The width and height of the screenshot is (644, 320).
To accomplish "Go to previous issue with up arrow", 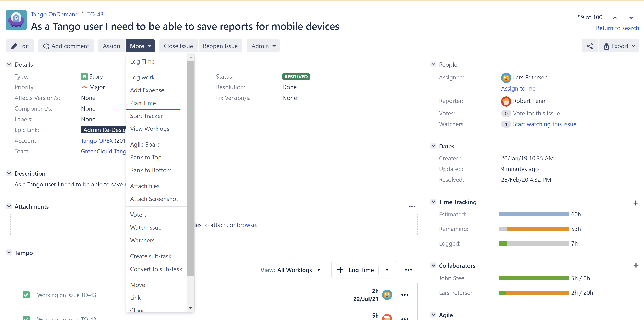I will click(615, 18).
